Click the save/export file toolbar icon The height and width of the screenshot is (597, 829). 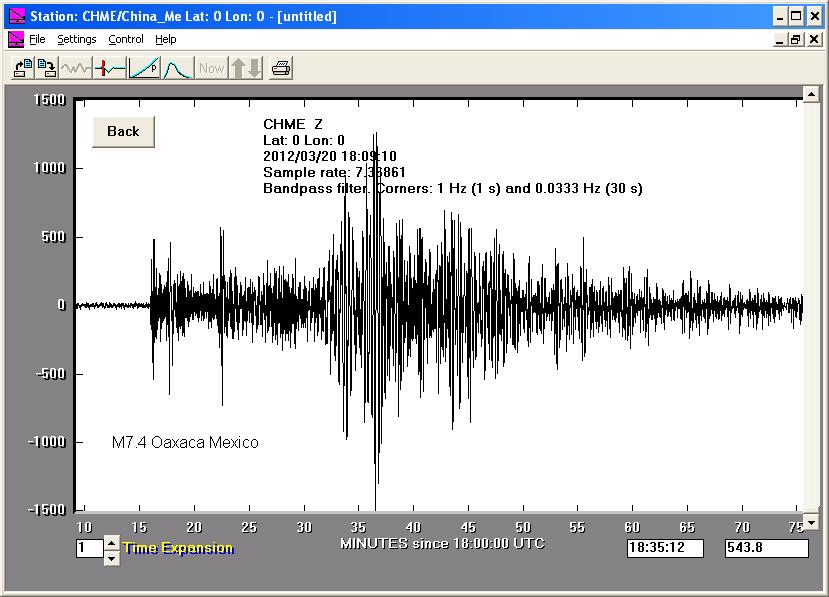point(46,68)
